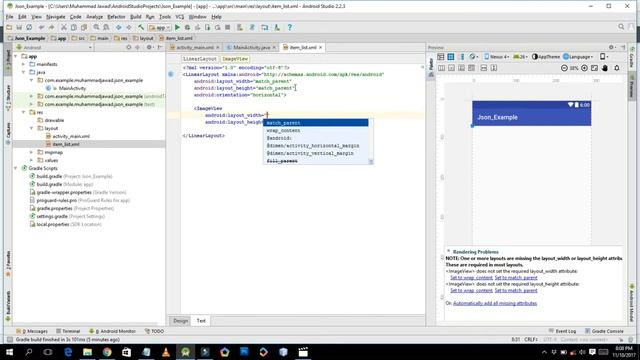Click the Zoom to Fit icon in Preview

point(594,68)
